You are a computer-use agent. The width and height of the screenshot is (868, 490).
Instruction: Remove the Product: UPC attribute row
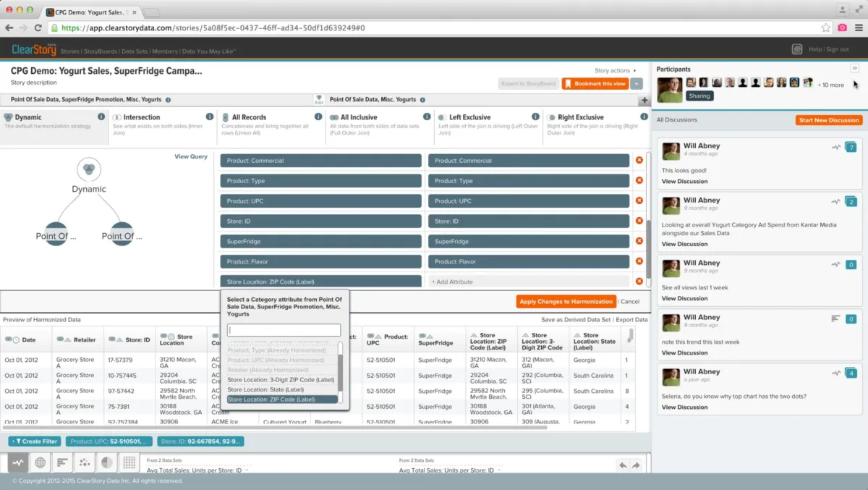click(639, 200)
